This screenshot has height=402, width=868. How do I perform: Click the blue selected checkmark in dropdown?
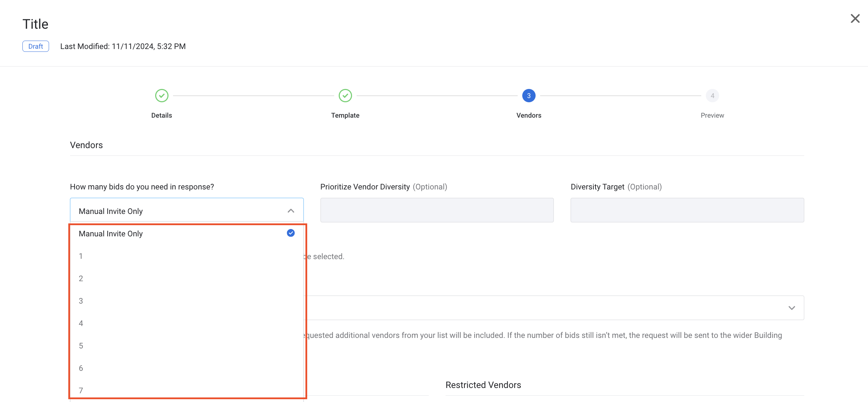pos(291,233)
